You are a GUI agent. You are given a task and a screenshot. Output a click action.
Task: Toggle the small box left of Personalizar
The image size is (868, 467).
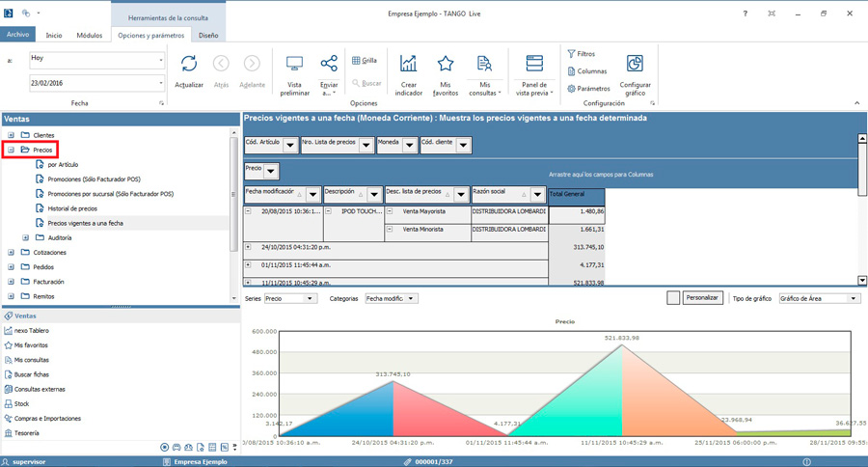(x=673, y=298)
